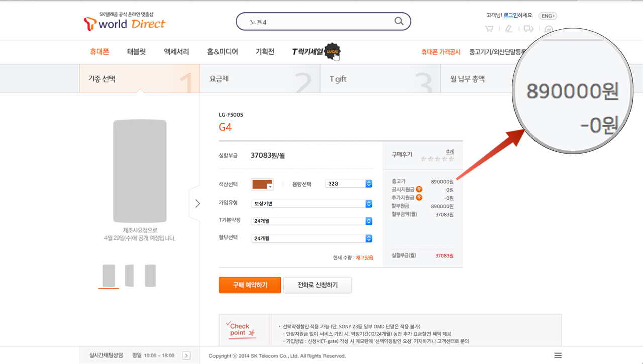
Task: Expand the 용량선택 32G dropdown
Action: (349, 184)
